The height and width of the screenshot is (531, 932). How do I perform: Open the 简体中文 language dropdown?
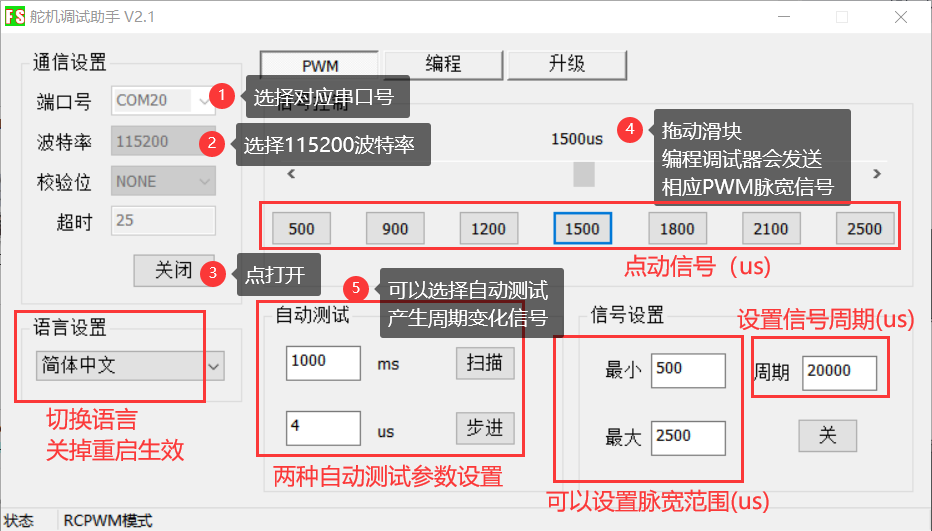tap(129, 366)
